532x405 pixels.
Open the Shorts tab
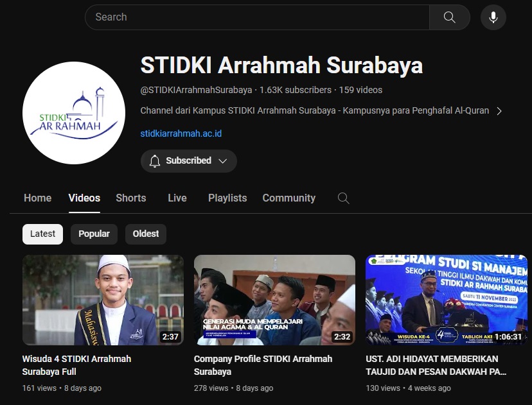click(x=131, y=198)
